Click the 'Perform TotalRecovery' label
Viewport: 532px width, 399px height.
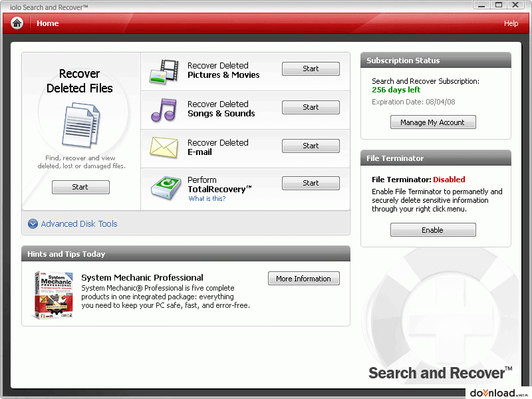[219, 185]
